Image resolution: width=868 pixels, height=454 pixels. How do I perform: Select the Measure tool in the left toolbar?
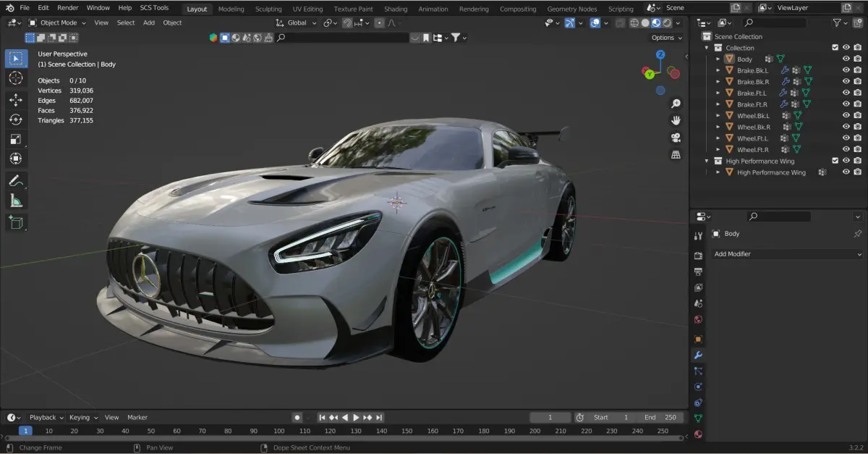[x=16, y=201]
